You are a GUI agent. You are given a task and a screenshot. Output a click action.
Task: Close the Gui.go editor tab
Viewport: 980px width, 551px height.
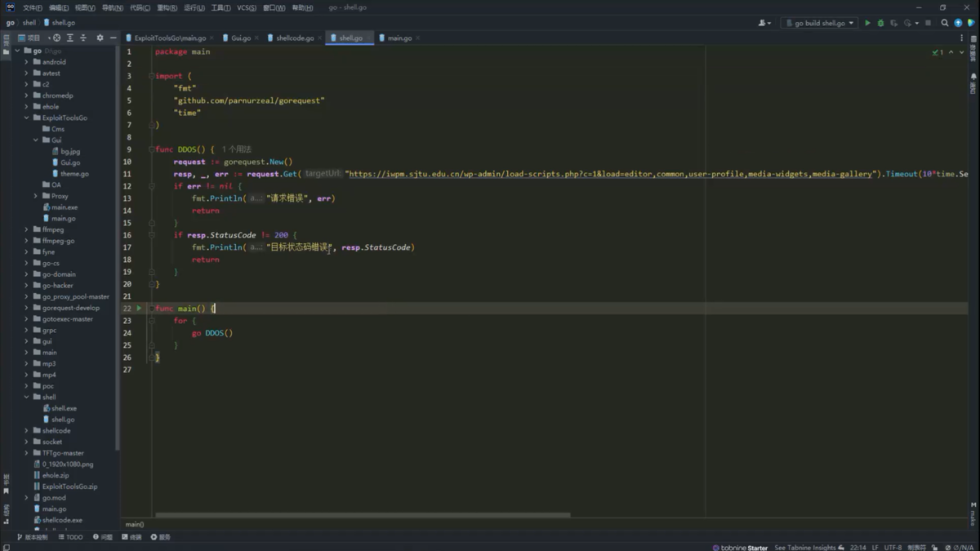[257, 38]
